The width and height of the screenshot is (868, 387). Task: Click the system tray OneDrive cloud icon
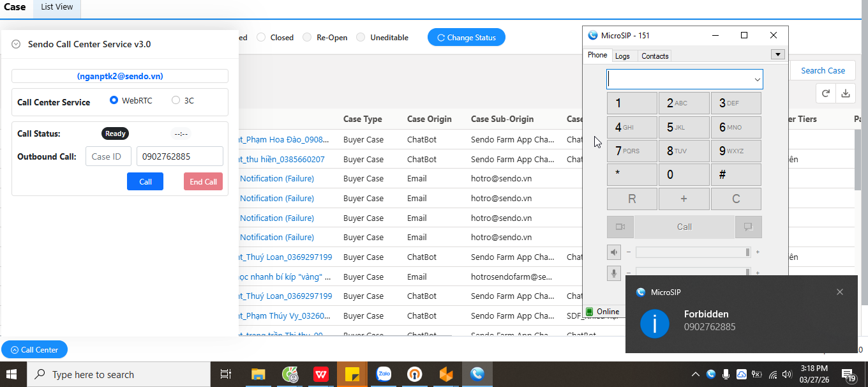click(742, 374)
